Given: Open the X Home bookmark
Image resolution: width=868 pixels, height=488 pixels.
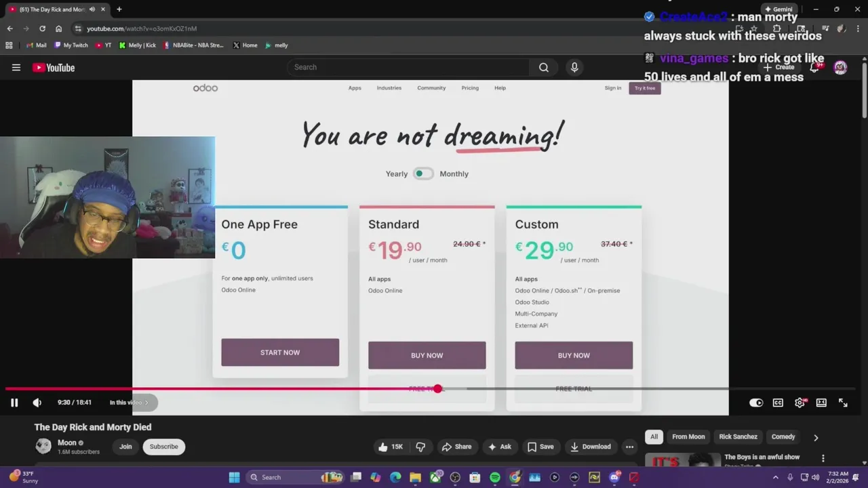Looking at the screenshot, I should (x=245, y=45).
